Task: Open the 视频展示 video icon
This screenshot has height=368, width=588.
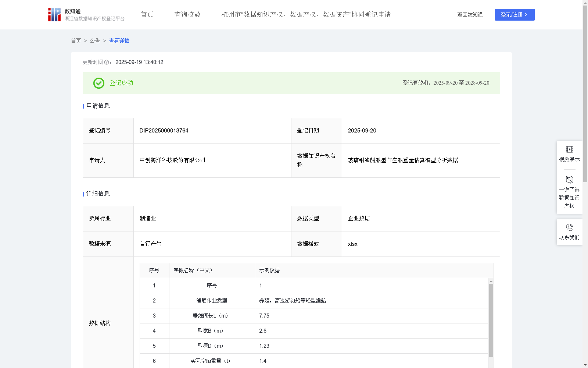Action: [x=569, y=149]
